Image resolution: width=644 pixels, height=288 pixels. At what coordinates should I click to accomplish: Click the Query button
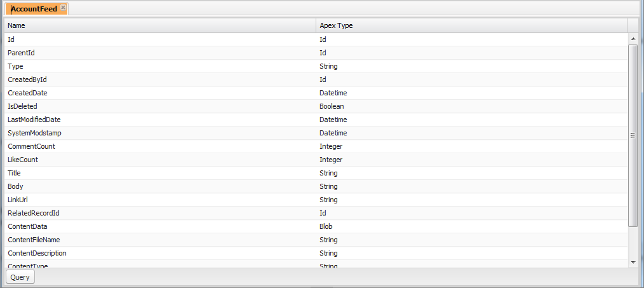pos(20,277)
